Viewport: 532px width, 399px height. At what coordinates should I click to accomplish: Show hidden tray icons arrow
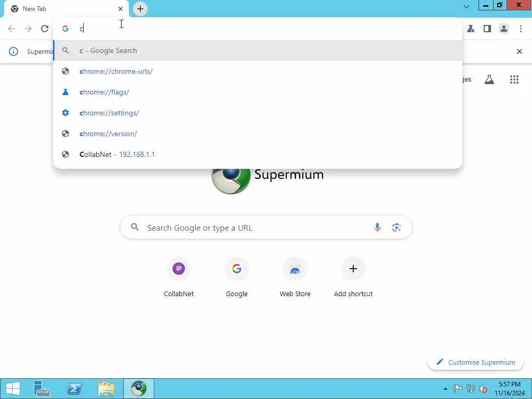coord(445,389)
